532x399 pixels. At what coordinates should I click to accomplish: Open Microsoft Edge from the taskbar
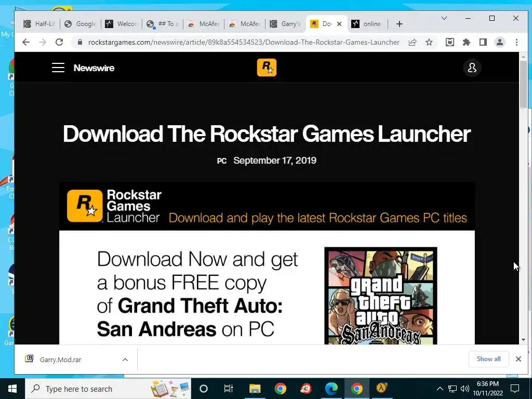click(x=331, y=389)
